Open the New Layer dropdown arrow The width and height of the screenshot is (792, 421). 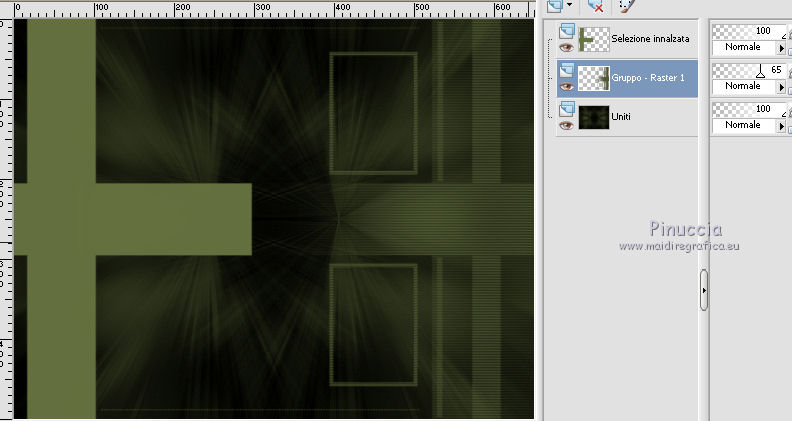pos(570,5)
